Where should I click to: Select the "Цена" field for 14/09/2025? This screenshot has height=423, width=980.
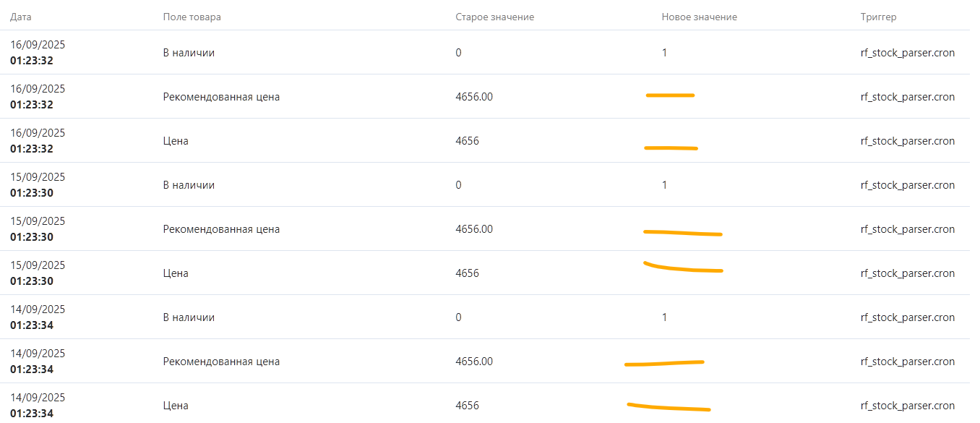[176, 406]
